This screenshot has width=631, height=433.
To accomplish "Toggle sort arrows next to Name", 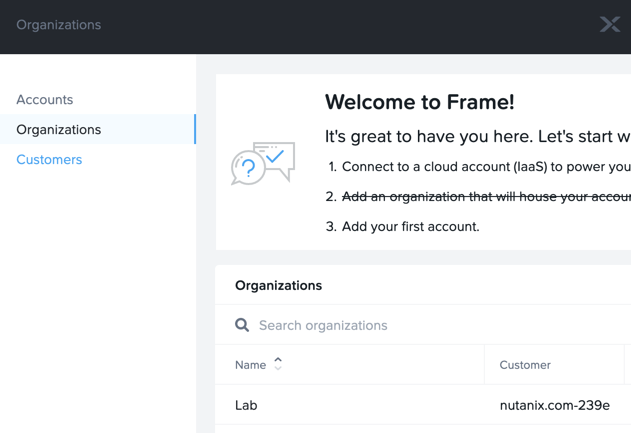I will click(278, 364).
